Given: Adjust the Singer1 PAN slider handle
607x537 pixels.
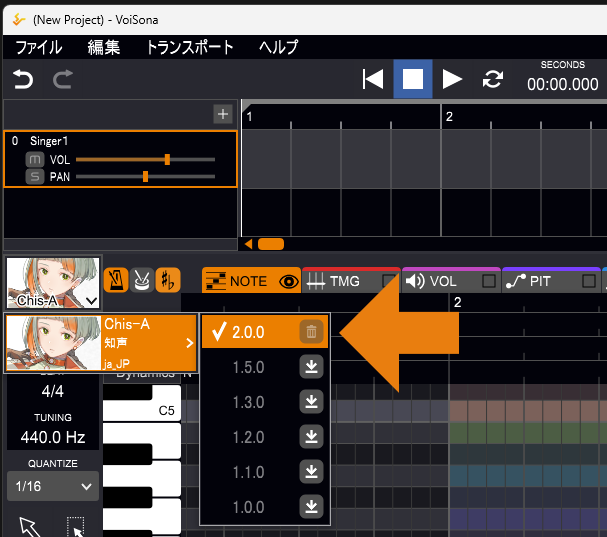Looking at the screenshot, I should (x=146, y=177).
